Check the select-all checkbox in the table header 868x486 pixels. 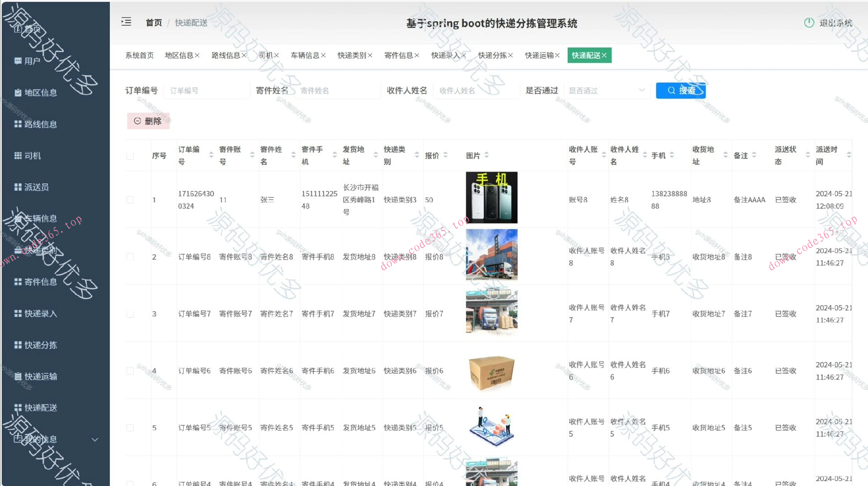tap(131, 155)
